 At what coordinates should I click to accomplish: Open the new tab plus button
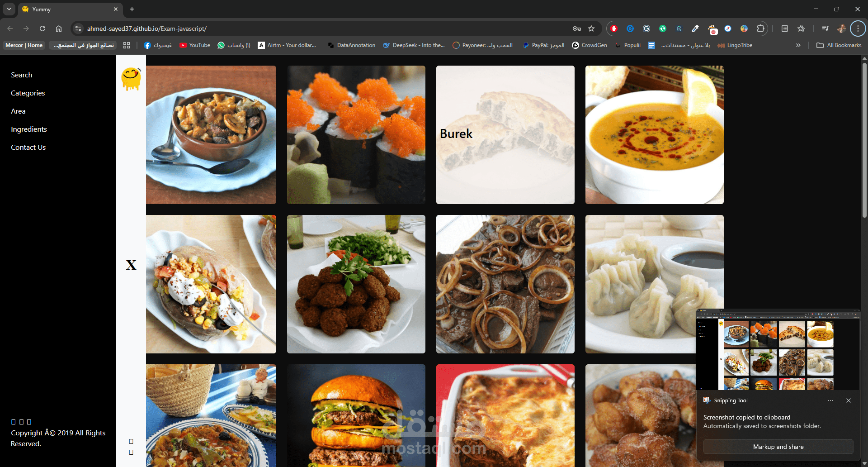132,9
